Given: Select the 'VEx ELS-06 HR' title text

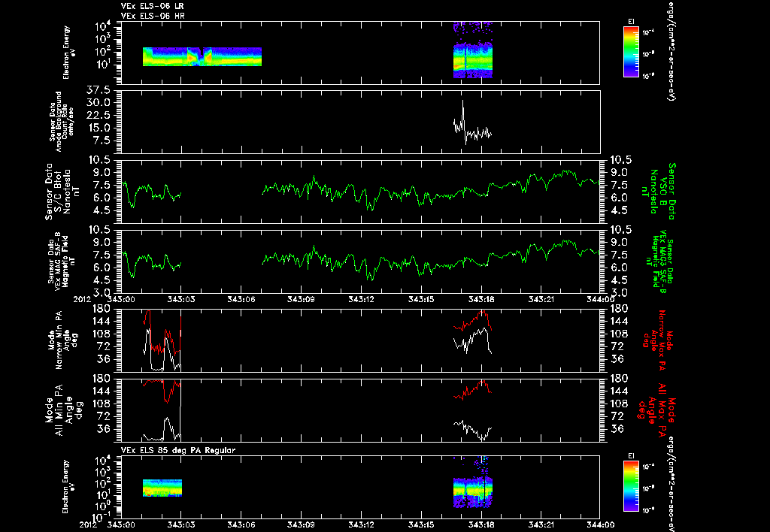Looking at the screenshot, I should click(x=153, y=16).
